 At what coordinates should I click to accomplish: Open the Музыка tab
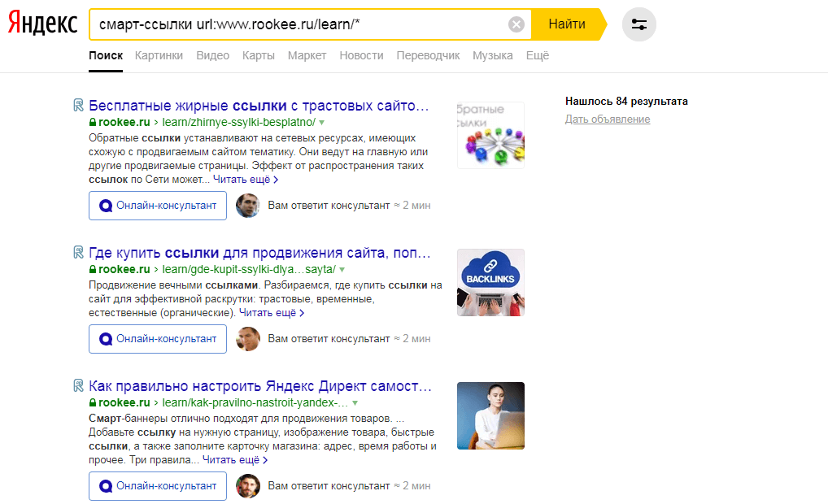(493, 55)
